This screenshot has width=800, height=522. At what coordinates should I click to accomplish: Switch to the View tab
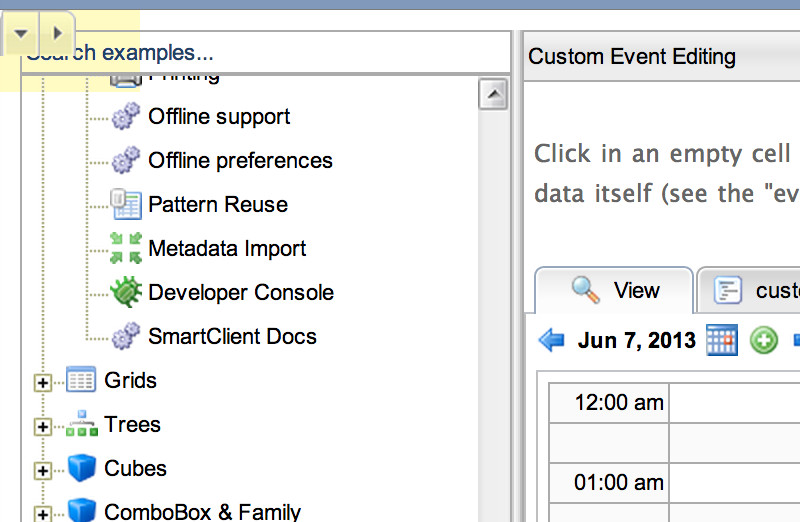point(614,291)
